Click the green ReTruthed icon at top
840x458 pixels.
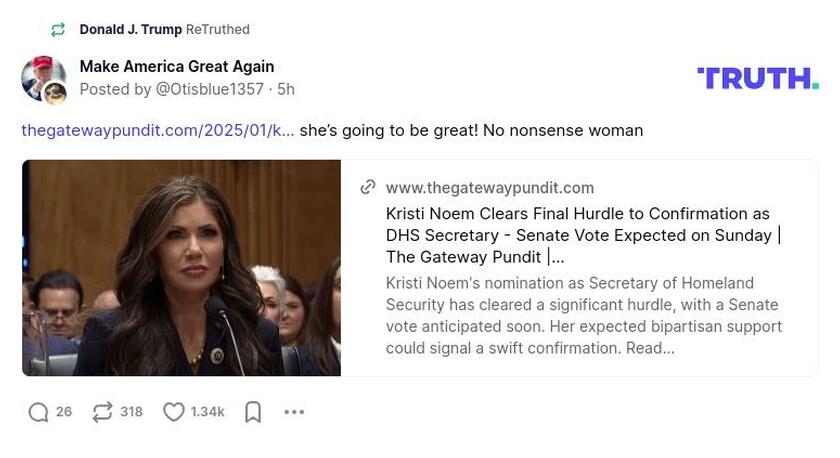(58, 30)
